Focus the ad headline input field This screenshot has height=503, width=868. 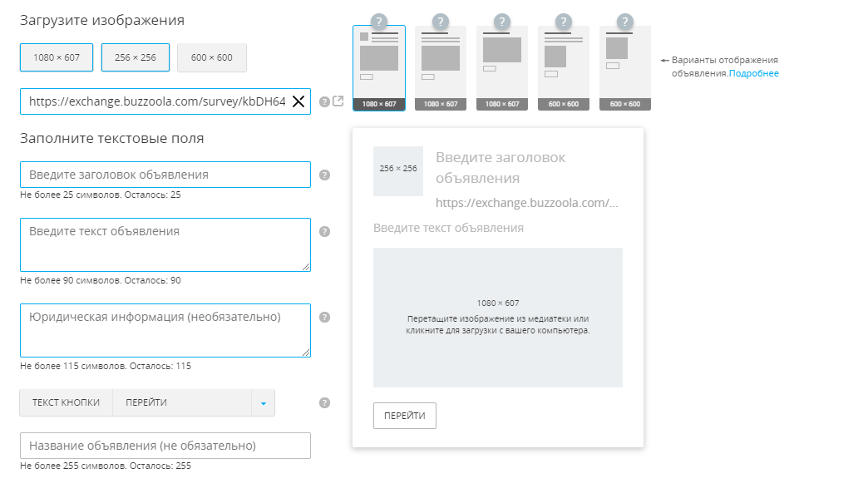pos(165,175)
